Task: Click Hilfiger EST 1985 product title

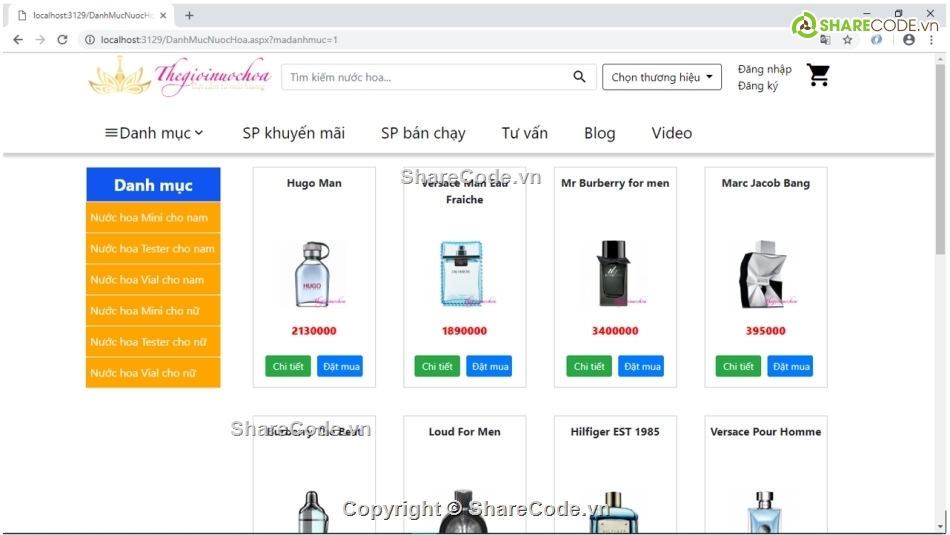Action: tap(614, 431)
